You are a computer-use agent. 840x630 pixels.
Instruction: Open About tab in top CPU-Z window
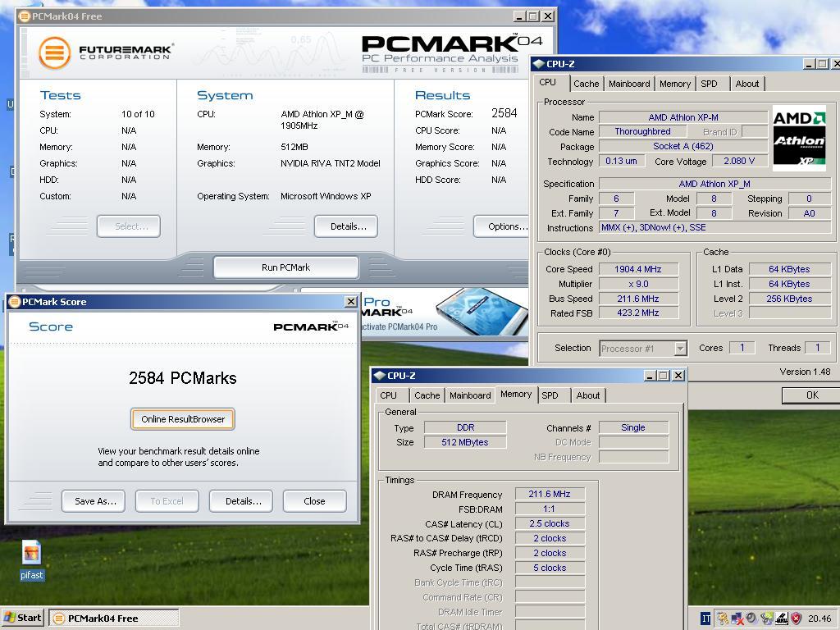pyautogui.click(x=746, y=84)
